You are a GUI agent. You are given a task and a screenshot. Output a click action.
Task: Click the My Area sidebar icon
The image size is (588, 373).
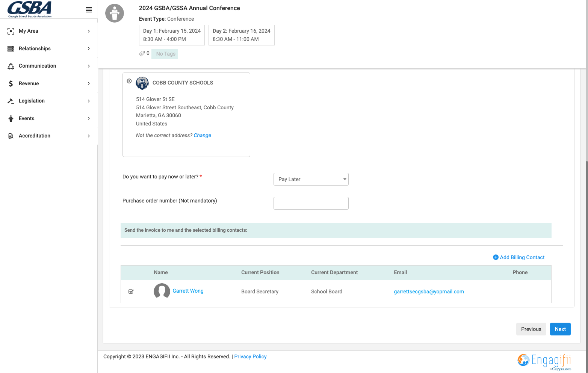[x=11, y=31]
